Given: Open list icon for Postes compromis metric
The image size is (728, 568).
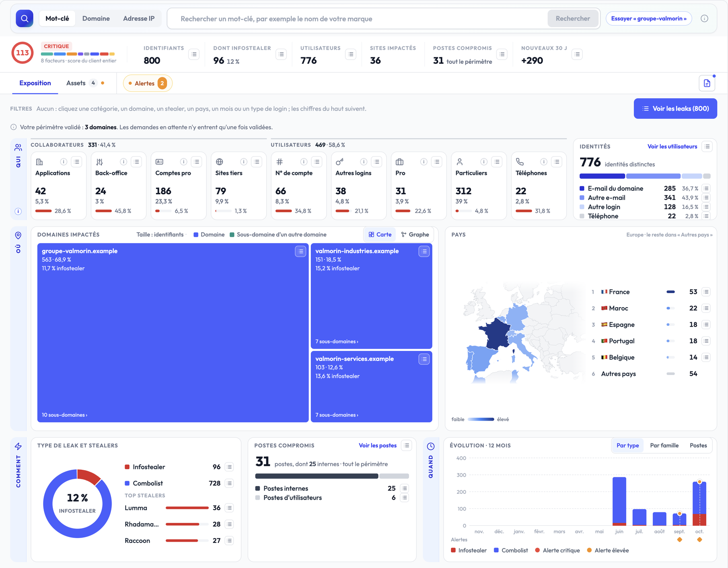Looking at the screenshot, I should point(502,55).
